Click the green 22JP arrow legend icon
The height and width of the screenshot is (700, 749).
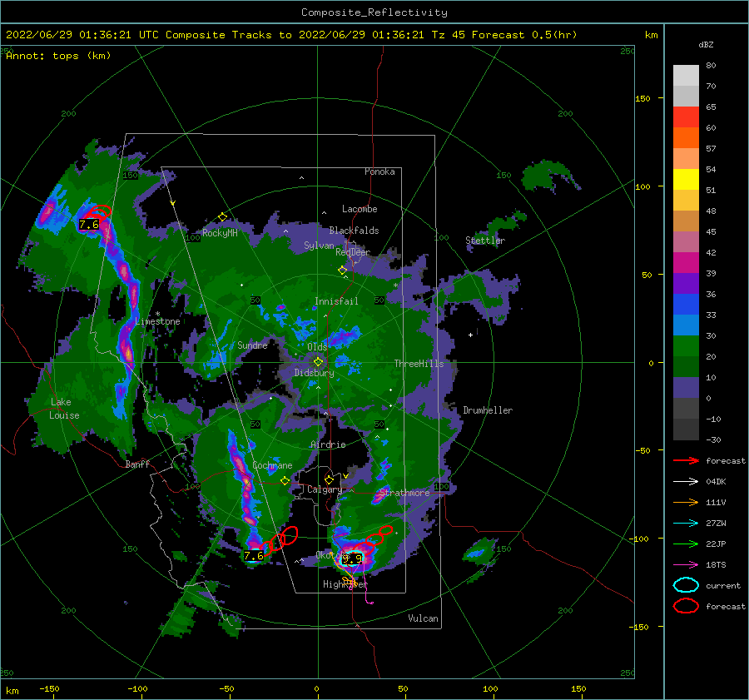click(686, 544)
